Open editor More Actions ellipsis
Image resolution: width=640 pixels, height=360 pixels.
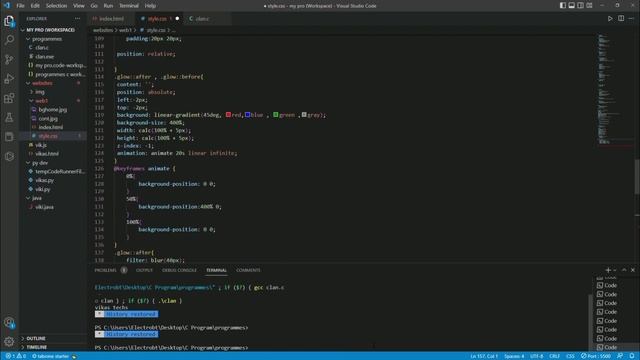click(631, 18)
